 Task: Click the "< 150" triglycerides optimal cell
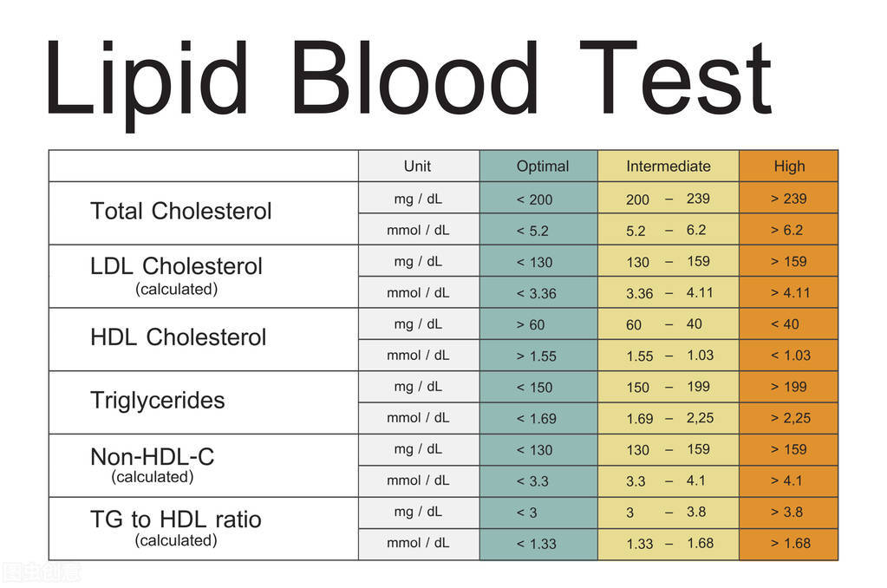534,387
